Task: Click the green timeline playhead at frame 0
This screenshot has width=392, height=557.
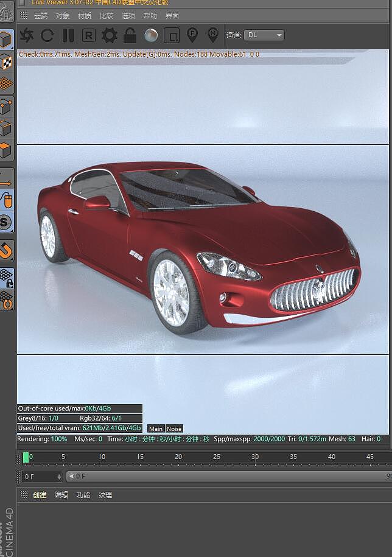Action: 26,458
